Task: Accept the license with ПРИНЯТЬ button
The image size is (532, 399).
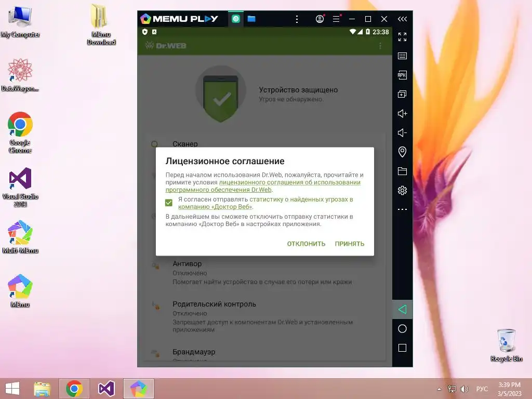Action: [x=350, y=244]
